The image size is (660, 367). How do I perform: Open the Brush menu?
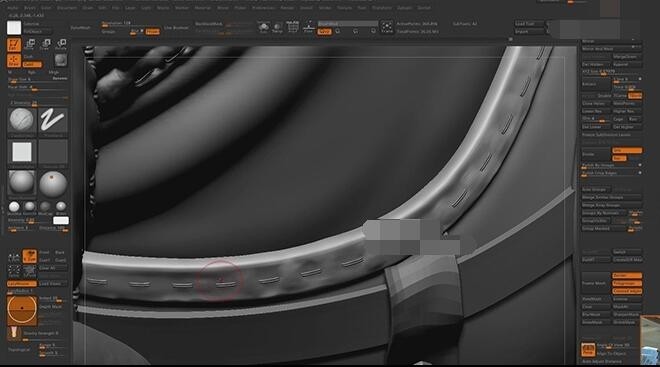[30, 8]
